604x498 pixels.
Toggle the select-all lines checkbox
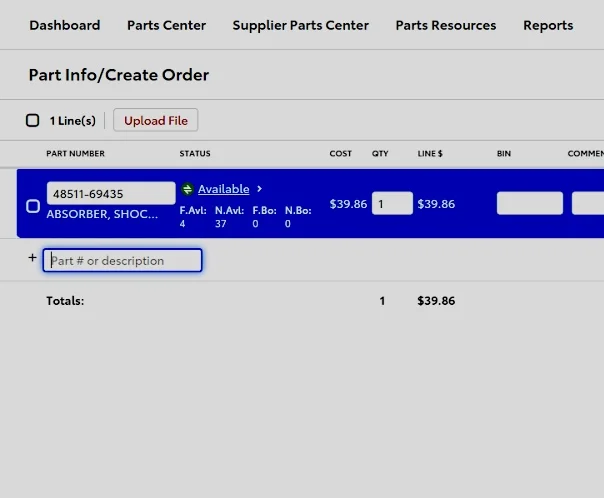click(x=33, y=121)
